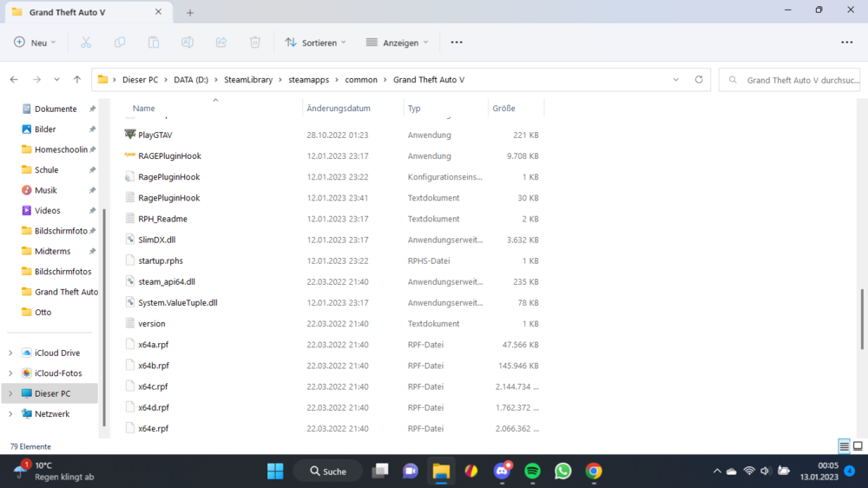Screen dimensions: 868x488
Task: Open Spotify from the taskbar
Action: (533, 472)
